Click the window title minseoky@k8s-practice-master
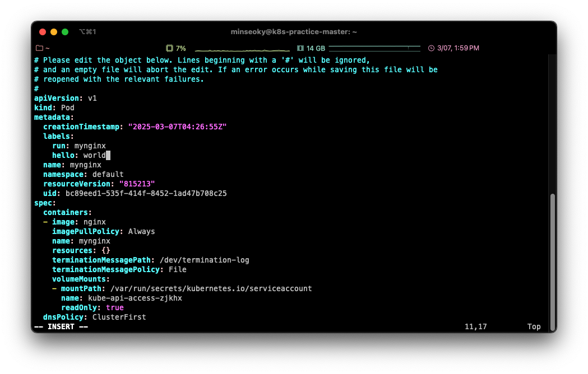The width and height of the screenshot is (588, 374). (x=294, y=32)
